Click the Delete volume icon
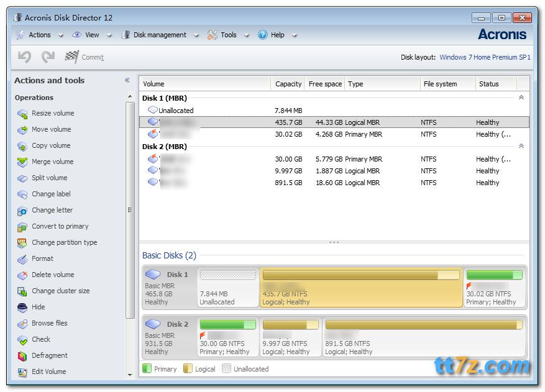 [22, 275]
